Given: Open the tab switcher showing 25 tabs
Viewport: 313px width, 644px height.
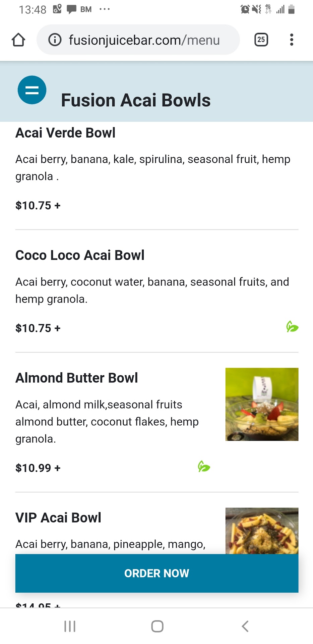Looking at the screenshot, I should (x=261, y=40).
